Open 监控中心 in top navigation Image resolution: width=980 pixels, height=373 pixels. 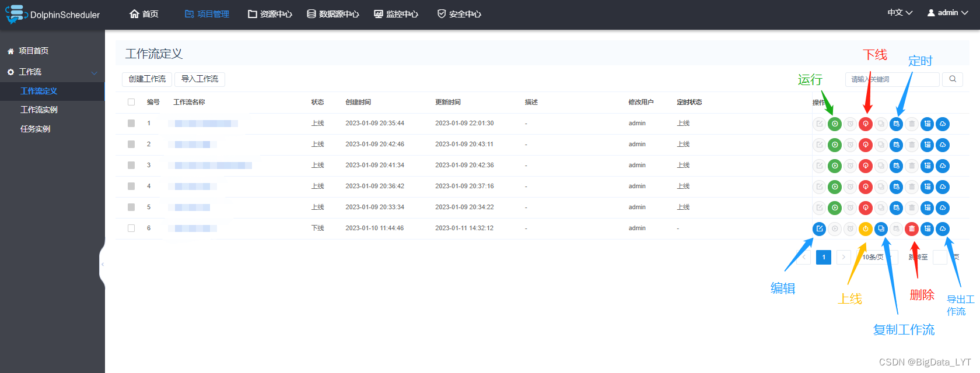click(396, 14)
